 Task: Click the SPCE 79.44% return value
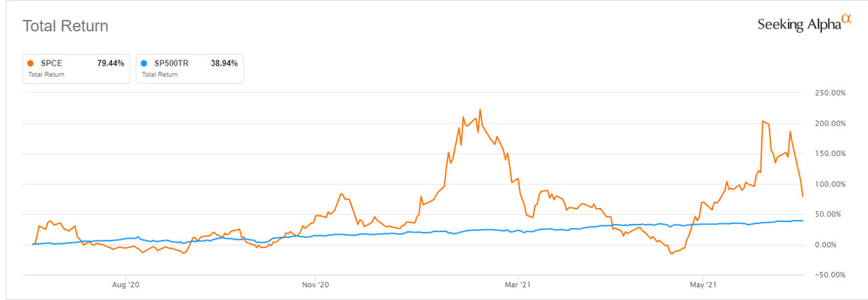[111, 63]
